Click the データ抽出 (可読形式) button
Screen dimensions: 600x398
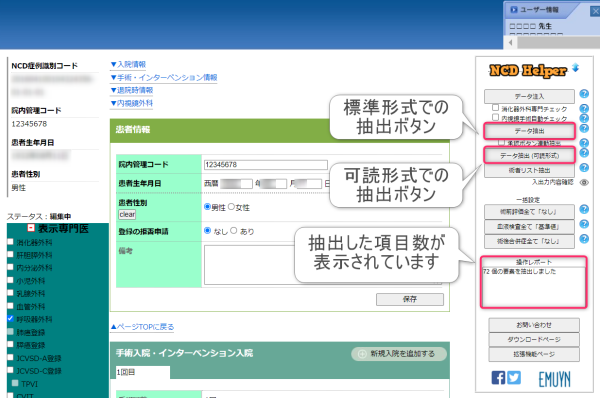(x=529, y=156)
